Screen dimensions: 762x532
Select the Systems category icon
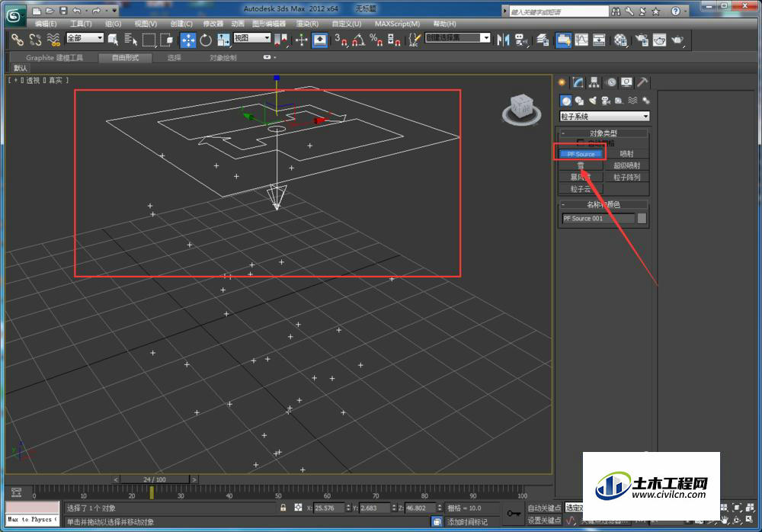[x=645, y=101]
